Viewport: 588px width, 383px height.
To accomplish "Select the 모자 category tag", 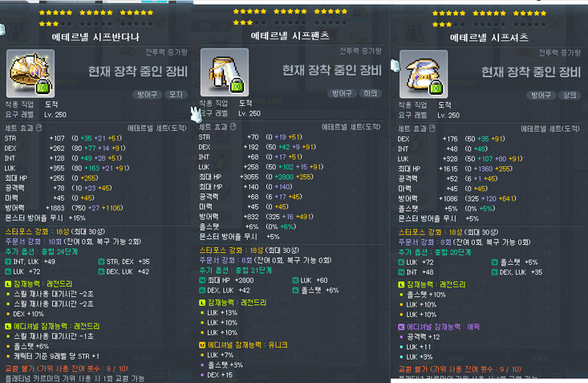I will pos(176,95).
